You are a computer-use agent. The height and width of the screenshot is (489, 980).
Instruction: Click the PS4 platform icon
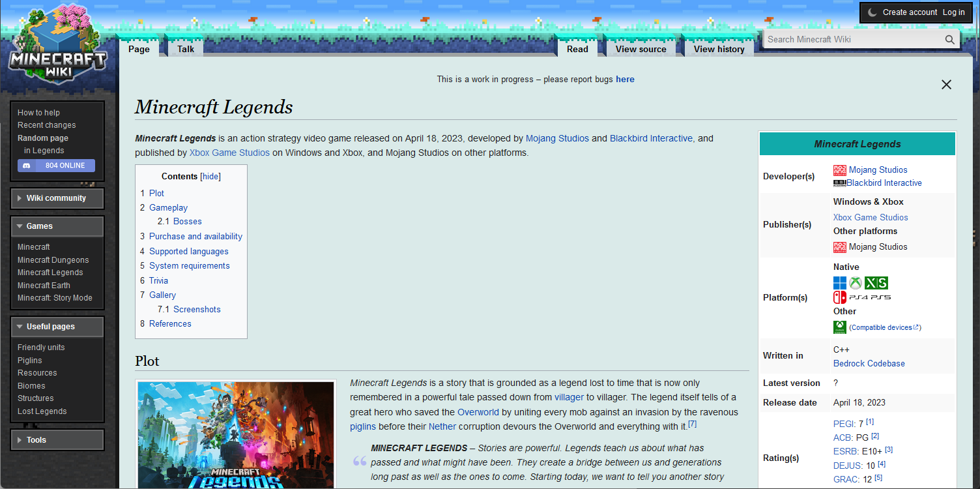pos(859,297)
